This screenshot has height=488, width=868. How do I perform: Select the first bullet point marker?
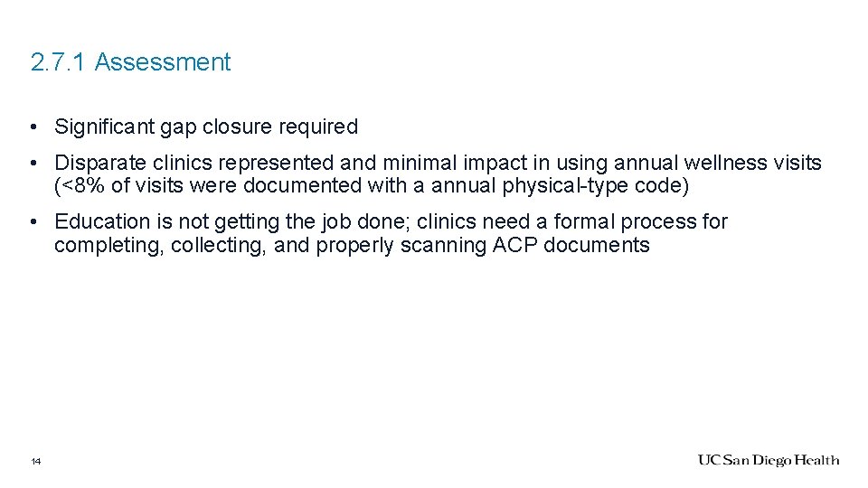click(x=32, y=127)
